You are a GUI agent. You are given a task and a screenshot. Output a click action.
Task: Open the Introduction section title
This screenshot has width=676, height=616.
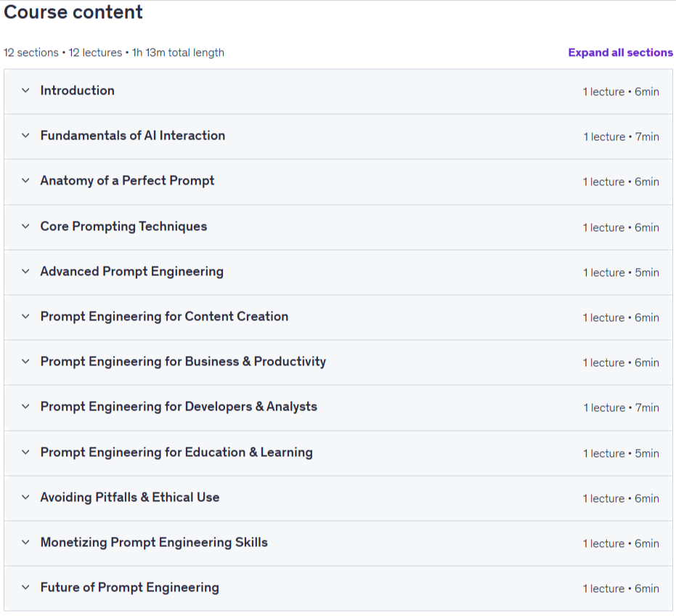pyautogui.click(x=78, y=91)
